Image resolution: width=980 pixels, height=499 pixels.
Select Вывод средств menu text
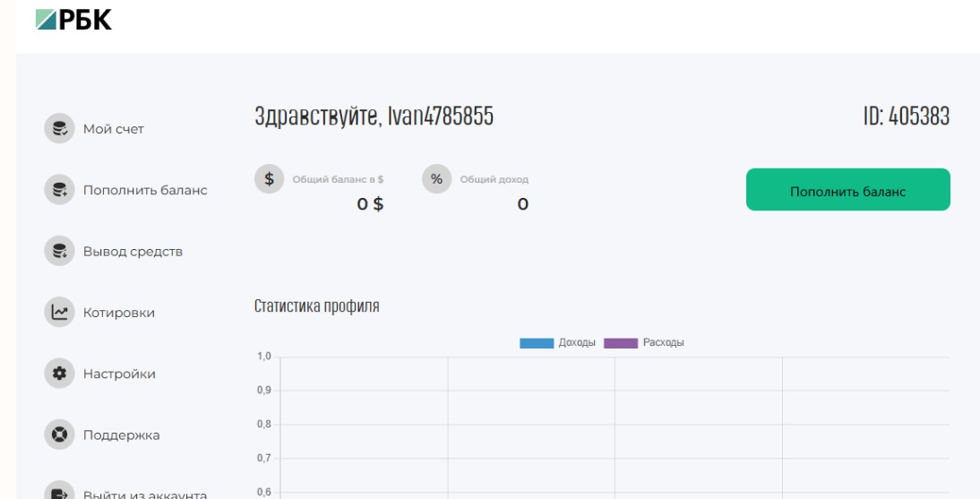coord(133,252)
